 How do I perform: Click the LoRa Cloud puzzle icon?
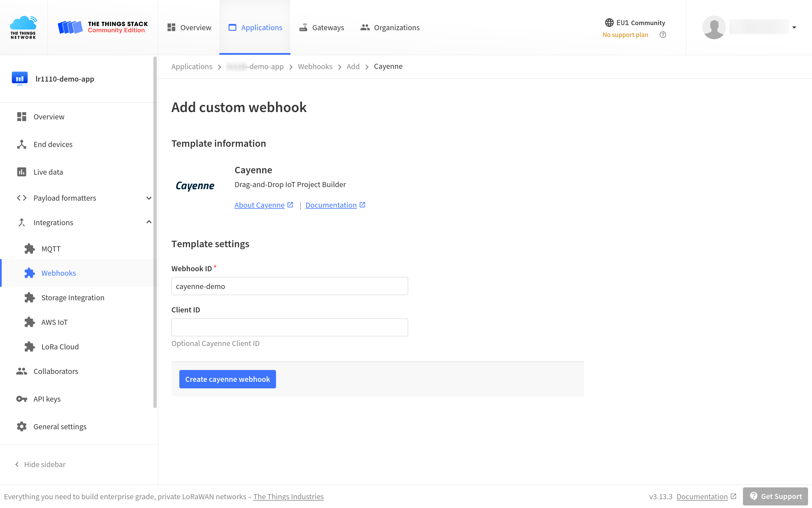pos(30,346)
